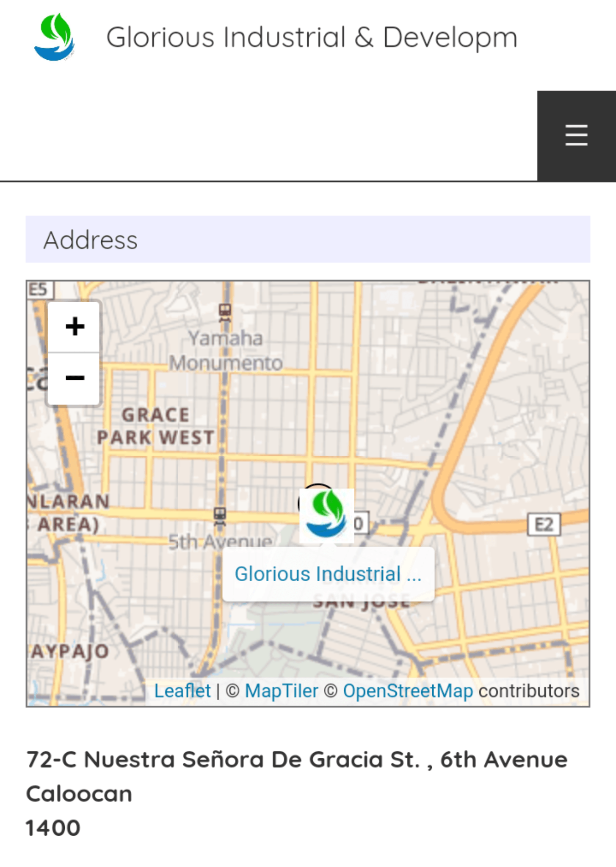Zoom out on the map

click(75, 378)
